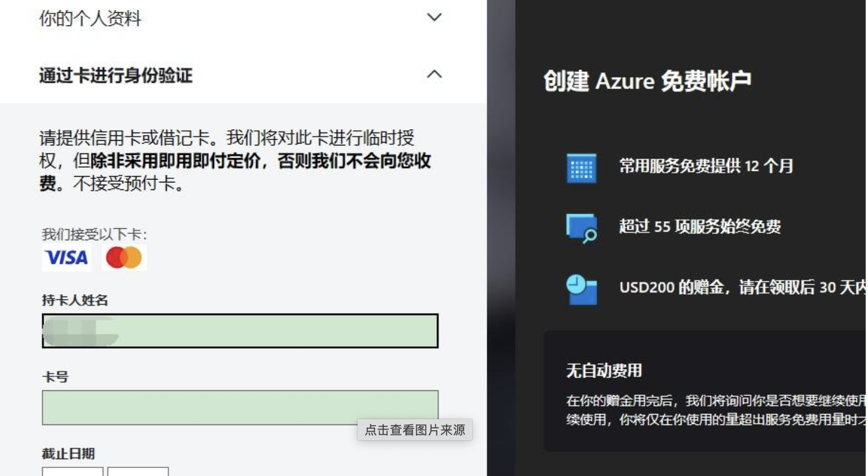Open the second 截止日期 dropdown box
This screenshot has width=868, height=476.
point(138,472)
